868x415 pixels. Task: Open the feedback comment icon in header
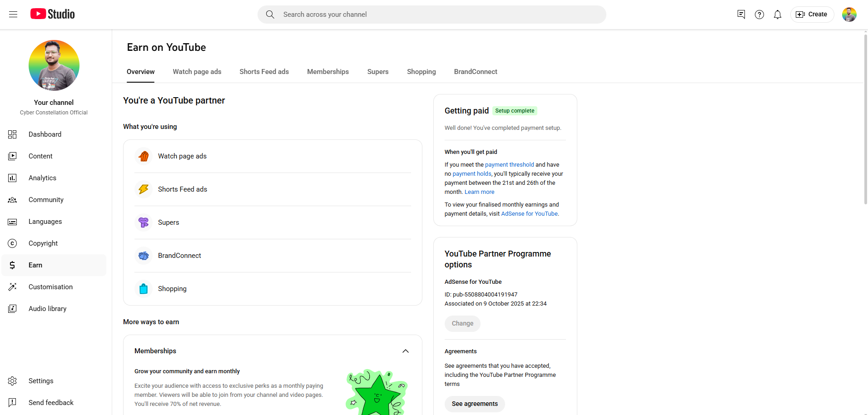point(741,15)
